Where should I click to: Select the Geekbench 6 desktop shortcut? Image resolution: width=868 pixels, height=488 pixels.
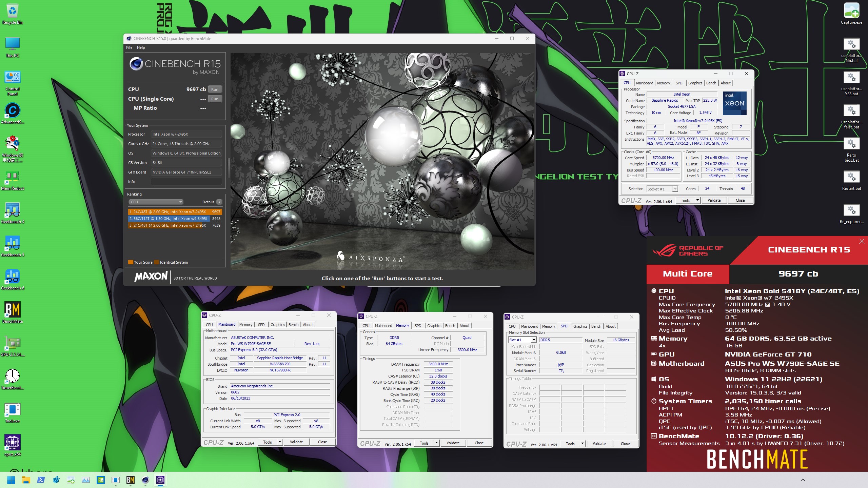13,280
